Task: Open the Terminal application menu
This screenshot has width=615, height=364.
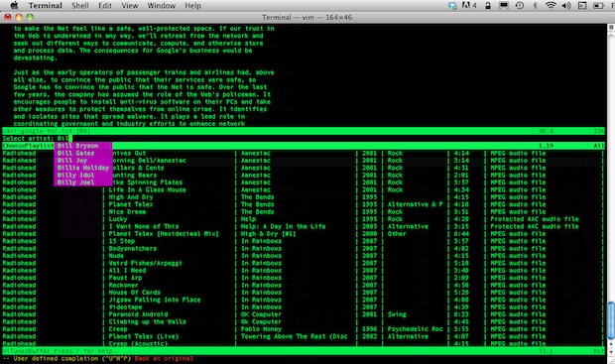Action: (x=46, y=6)
